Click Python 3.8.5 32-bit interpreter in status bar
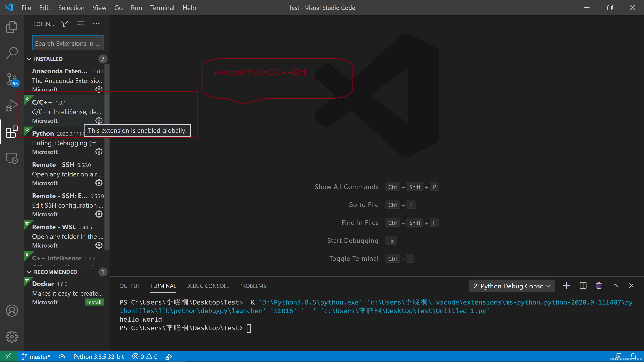Screen dimensions: 644x362 (x=98, y=356)
